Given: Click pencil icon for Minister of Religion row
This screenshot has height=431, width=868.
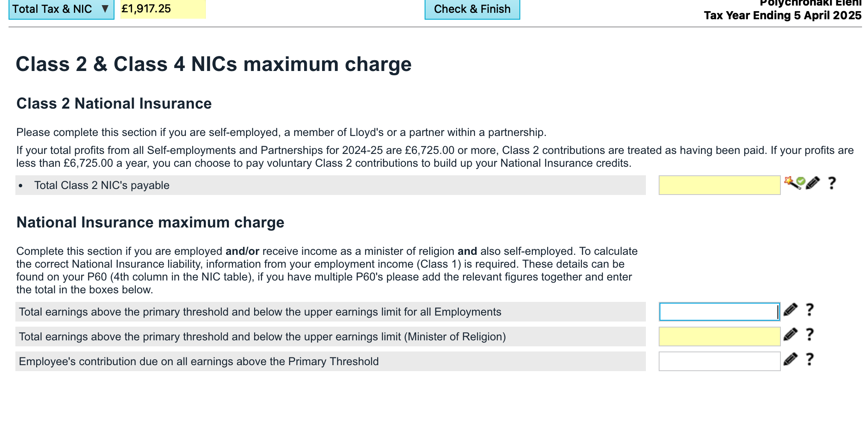Looking at the screenshot, I should pos(790,334).
